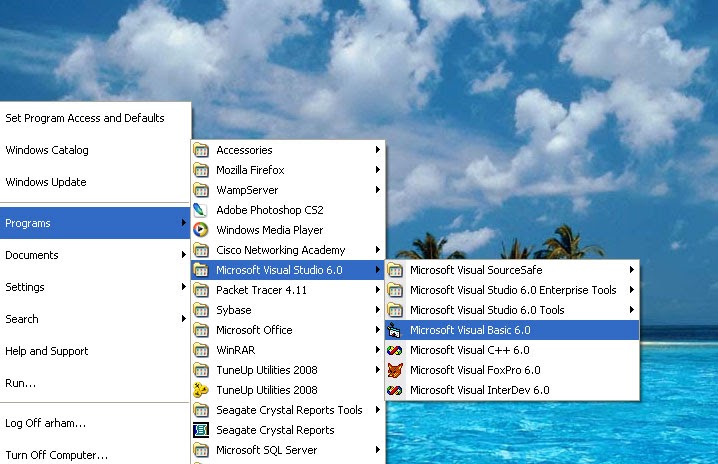Image resolution: width=718 pixels, height=464 pixels.
Task: Click the Packet Tracer 4.11 folder icon
Action: (201, 290)
